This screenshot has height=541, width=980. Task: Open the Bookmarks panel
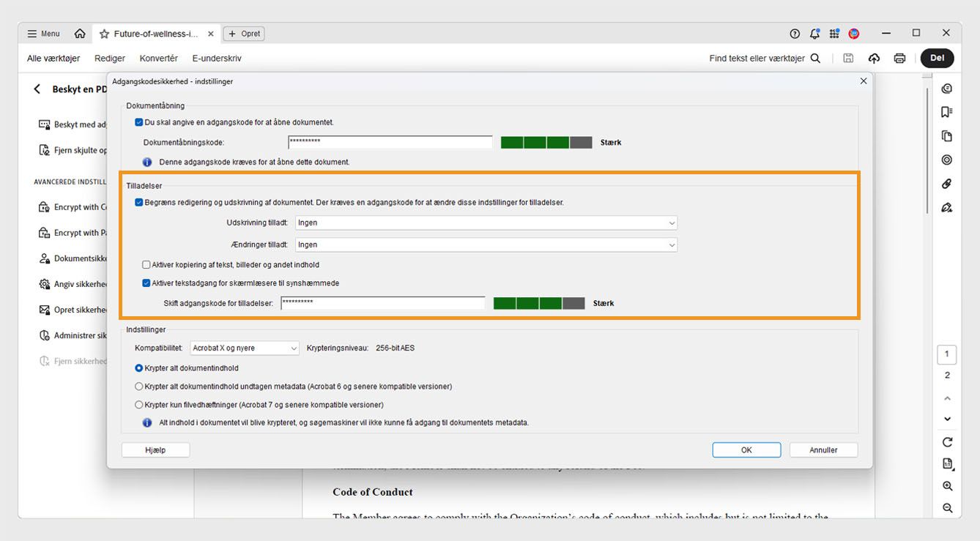coord(946,111)
